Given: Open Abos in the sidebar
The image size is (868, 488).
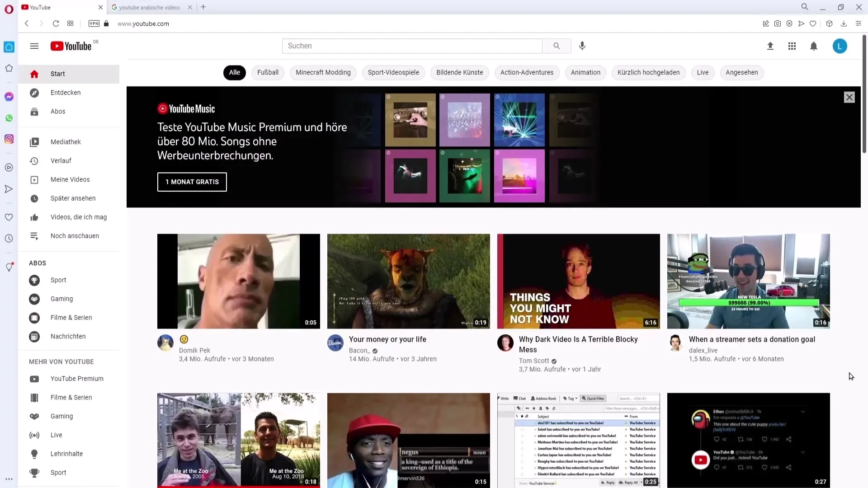Looking at the screenshot, I should click(69, 112).
